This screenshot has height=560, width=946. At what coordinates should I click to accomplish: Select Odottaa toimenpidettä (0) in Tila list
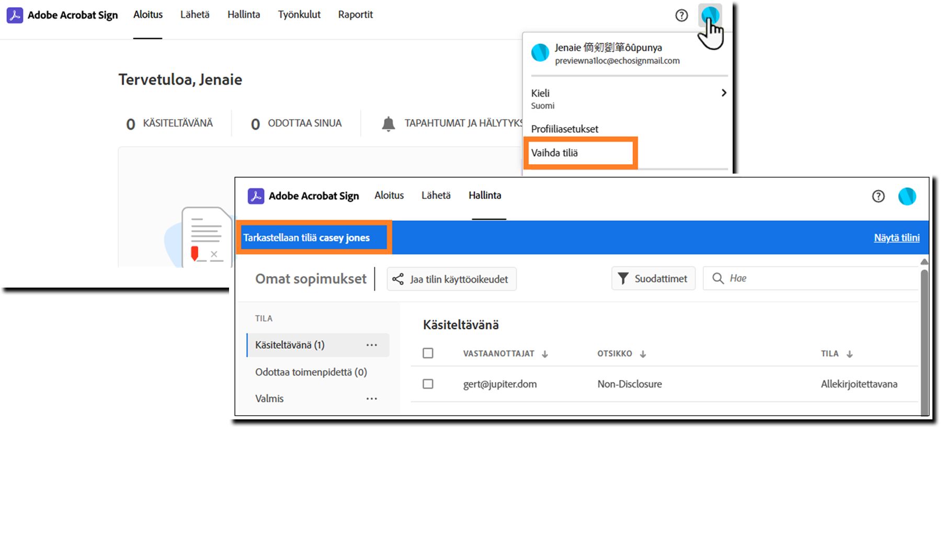tap(311, 372)
